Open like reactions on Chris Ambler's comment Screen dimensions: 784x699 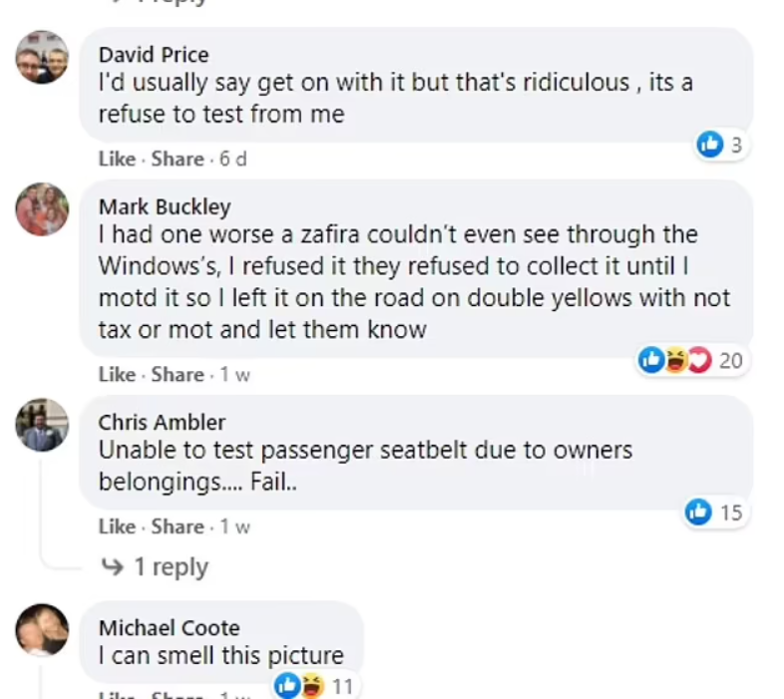point(714,513)
